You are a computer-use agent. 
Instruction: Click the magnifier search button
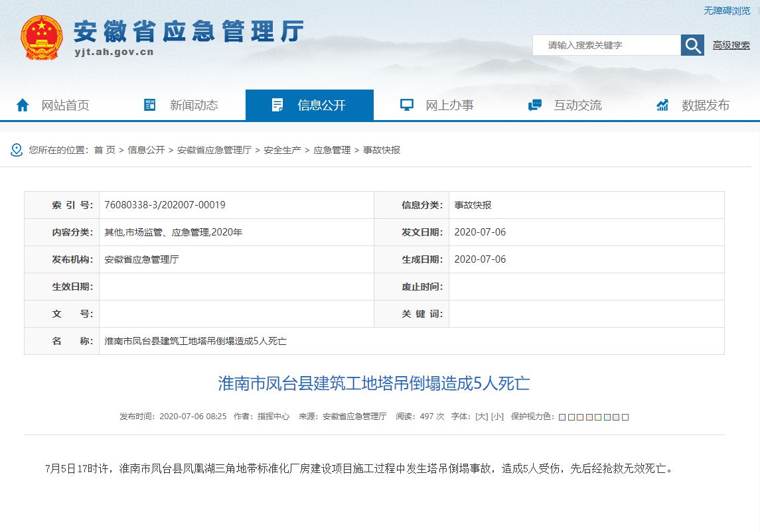coord(692,45)
